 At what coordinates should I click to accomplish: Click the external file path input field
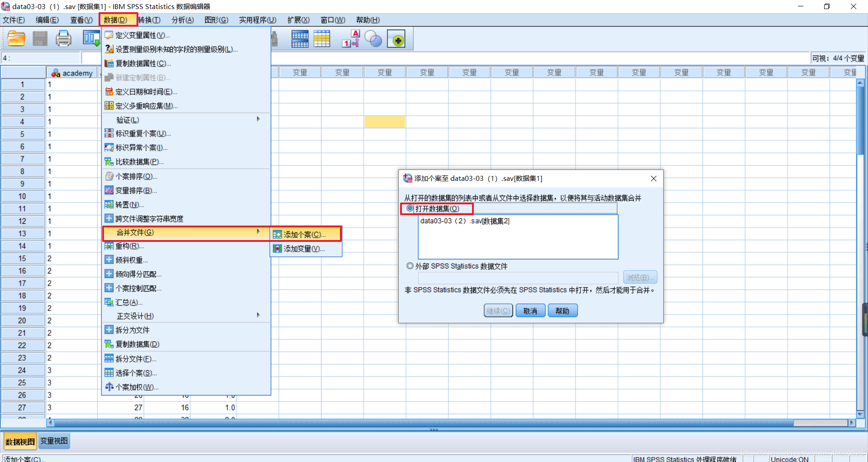click(x=518, y=278)
